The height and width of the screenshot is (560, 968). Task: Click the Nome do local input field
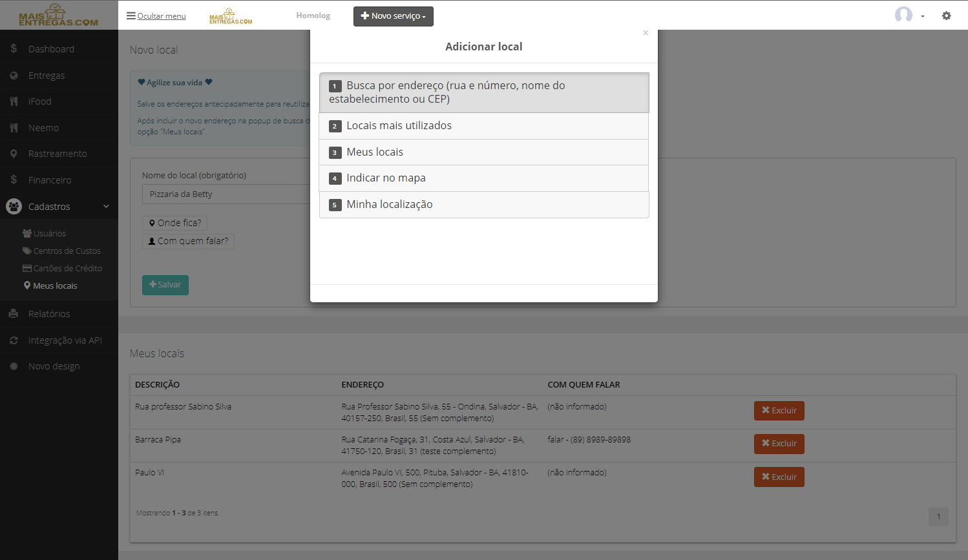226,194
